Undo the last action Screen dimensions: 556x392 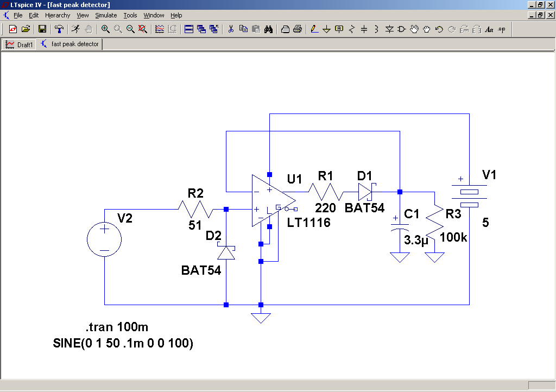coord(439,29)
